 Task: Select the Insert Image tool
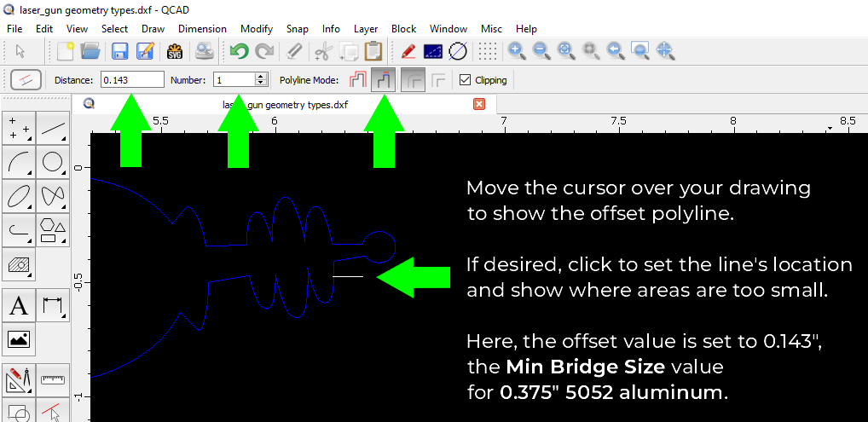click(20, 338)
